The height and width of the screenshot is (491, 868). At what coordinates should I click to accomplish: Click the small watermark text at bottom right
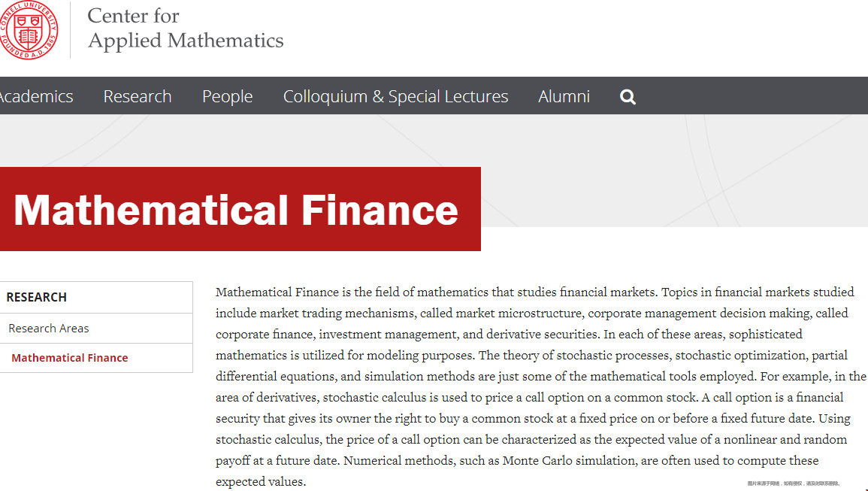tap(794, 483)
